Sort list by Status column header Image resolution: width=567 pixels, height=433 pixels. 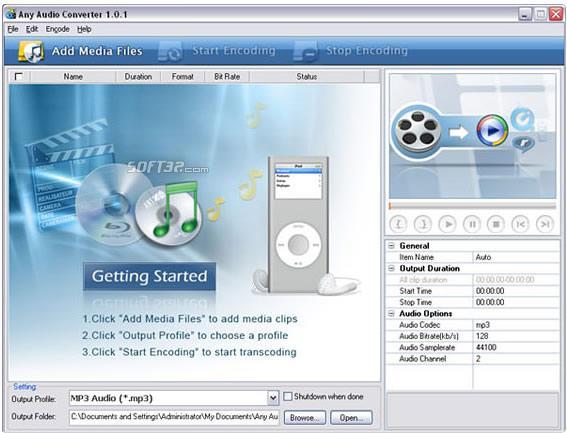(x=307, y=76)
